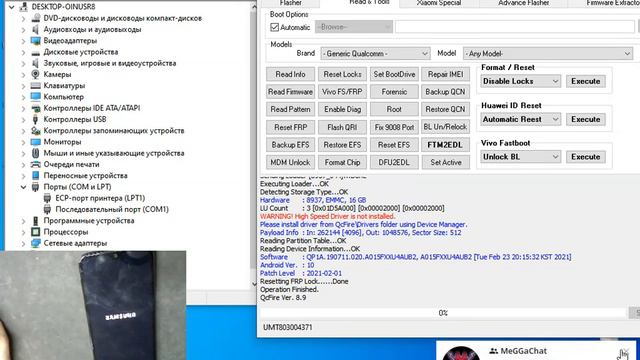The width and height of the screenshot is (640, 360).
Task: Click the MeGGaChat people icon
Action: [493, 351]
